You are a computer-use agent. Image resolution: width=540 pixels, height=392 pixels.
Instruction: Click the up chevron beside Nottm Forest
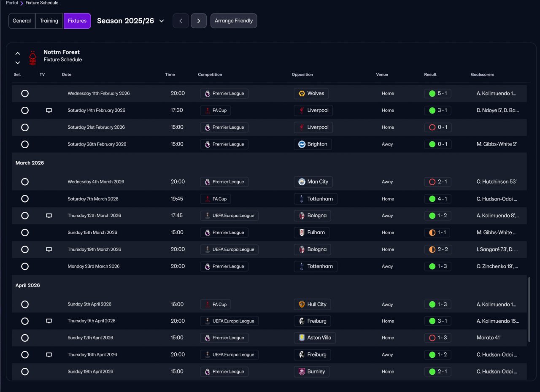point(18,54)
